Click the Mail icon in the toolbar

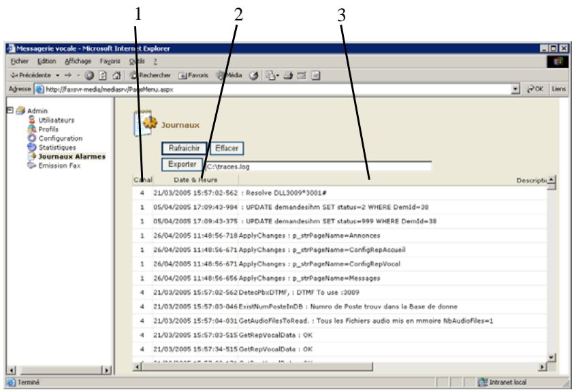coord(270,76)
